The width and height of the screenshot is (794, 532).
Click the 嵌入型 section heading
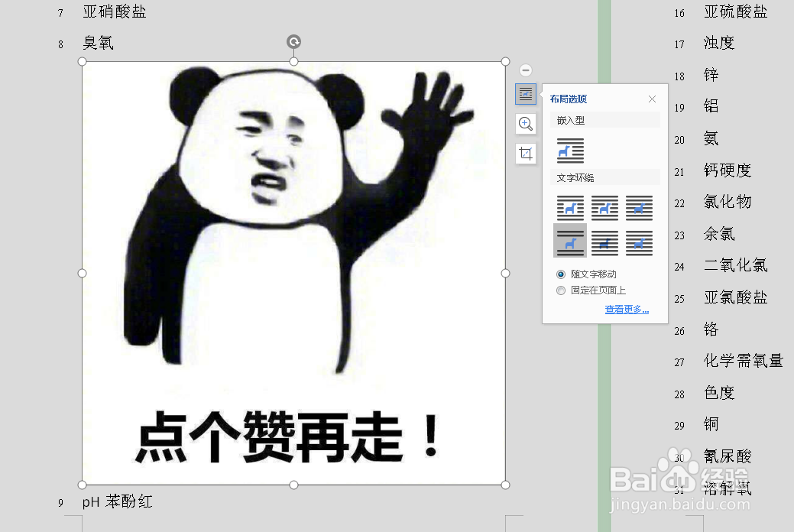click(x=571, y=120)
